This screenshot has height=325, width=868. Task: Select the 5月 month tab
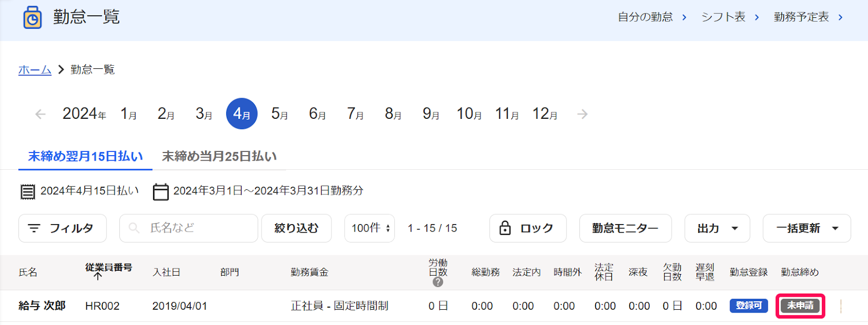click(279, 114)
